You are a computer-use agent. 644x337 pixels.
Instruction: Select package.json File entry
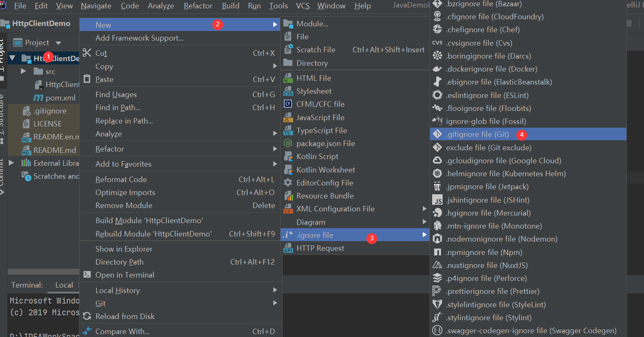click(355, 144)
